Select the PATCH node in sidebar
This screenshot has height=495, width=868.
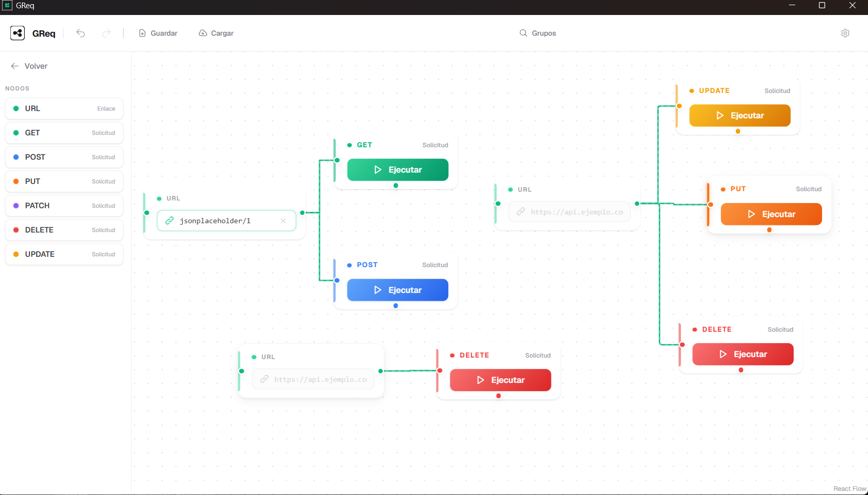tap(65, 206)
